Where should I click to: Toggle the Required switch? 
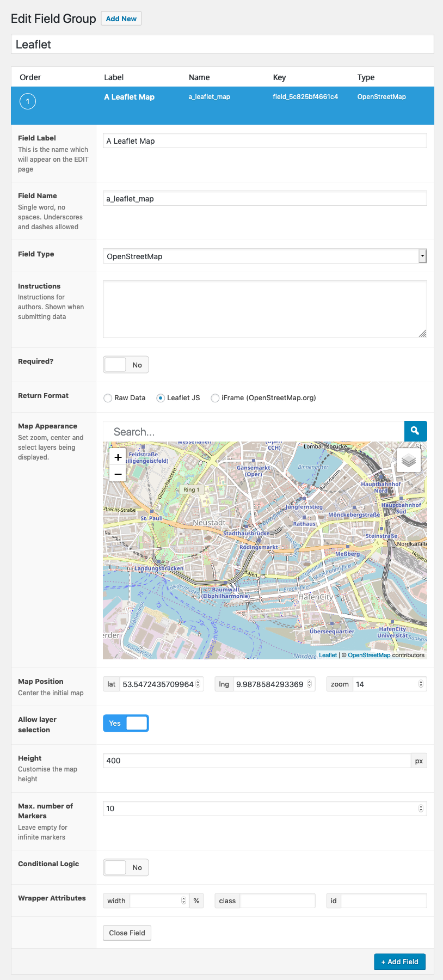tap(126, 365)
